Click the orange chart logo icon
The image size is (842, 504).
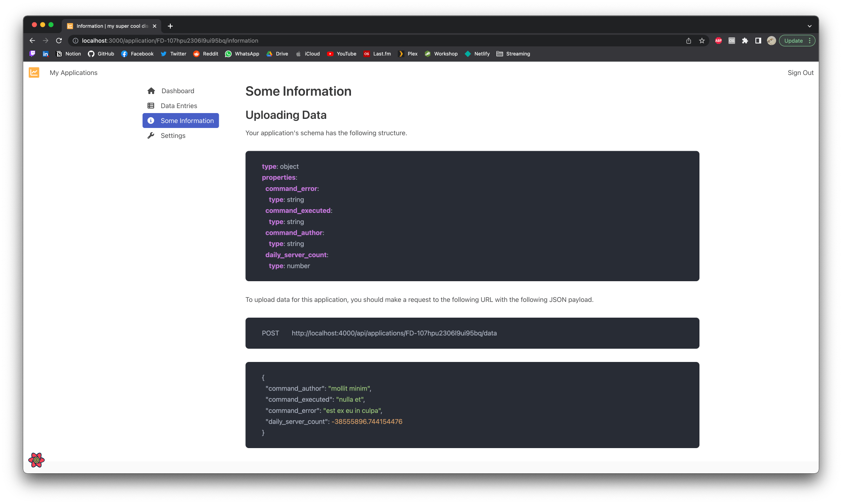pos(34,72)
